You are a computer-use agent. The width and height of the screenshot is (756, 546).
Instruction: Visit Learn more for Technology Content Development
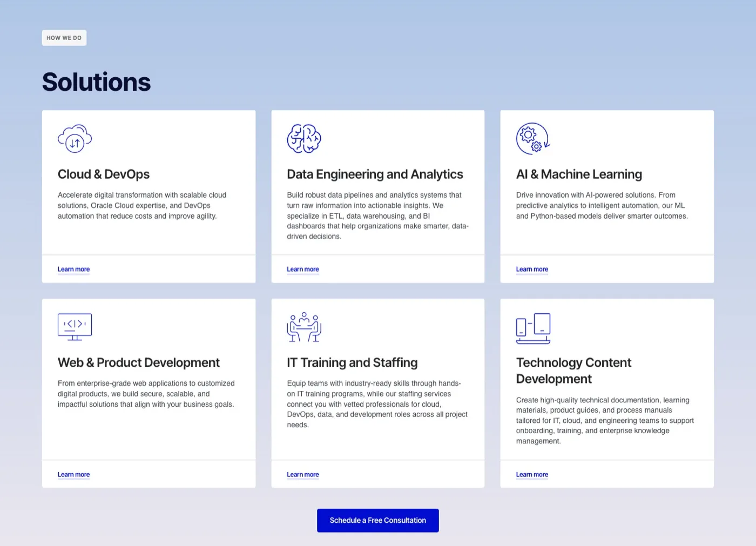tap(532, 475)
